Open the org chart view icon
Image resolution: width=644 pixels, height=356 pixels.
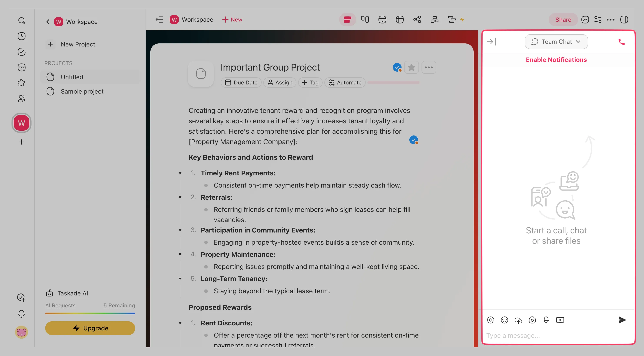coord(435,20)
